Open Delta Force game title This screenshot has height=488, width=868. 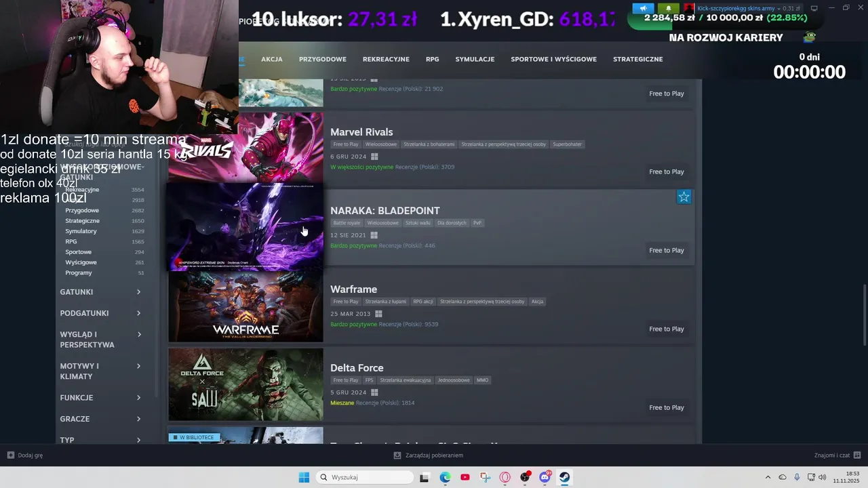coord(357,367)
